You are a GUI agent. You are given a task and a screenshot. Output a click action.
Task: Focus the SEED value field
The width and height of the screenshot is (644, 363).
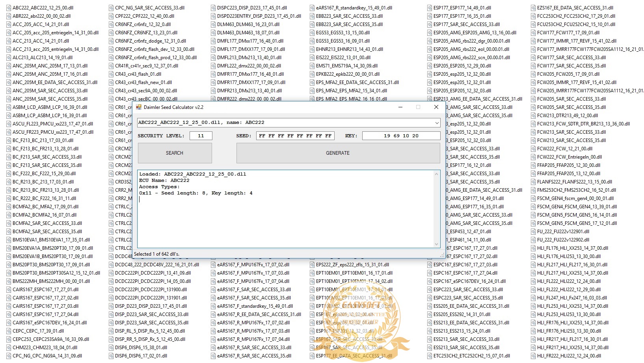pyautogui.click(x=295, y=136)
